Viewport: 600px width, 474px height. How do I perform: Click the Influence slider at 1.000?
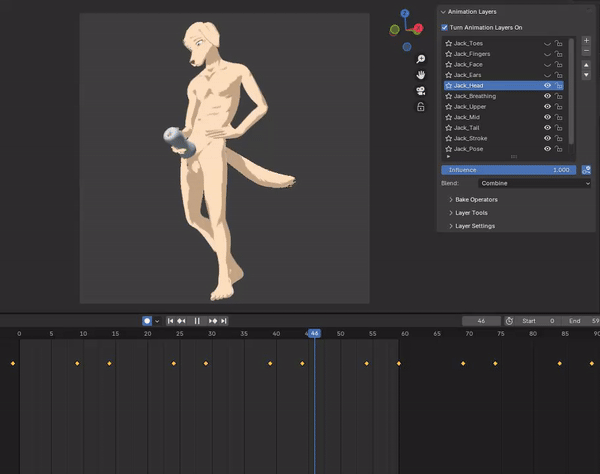(509, 170)
